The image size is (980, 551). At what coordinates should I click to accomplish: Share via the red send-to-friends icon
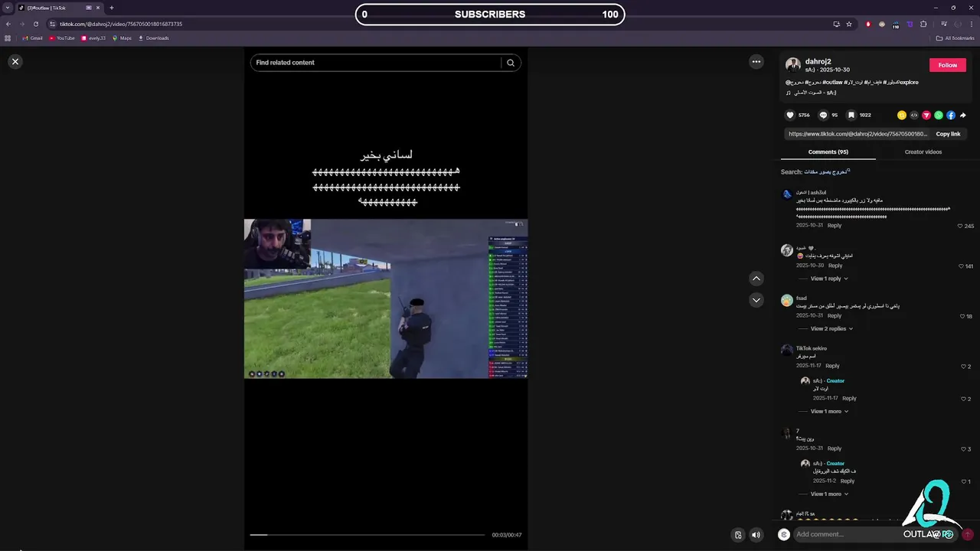[926, 115]
